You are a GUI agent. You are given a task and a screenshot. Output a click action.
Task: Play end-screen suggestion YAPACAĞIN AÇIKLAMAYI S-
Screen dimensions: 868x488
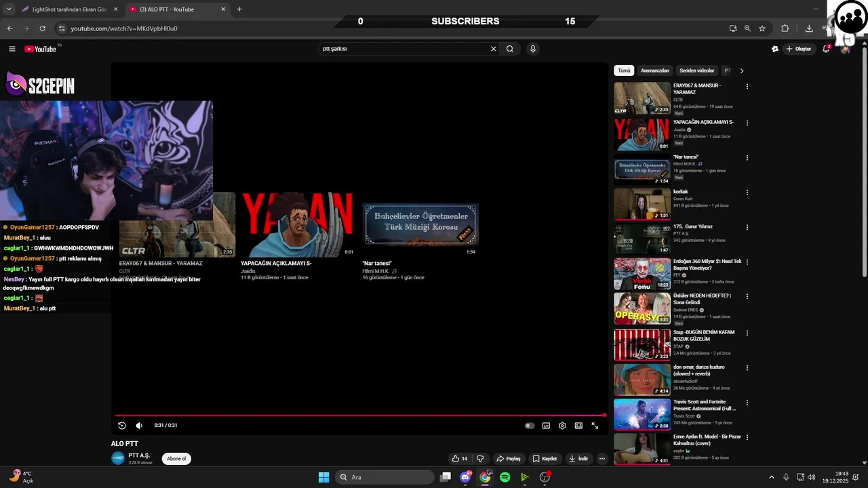pos(297,224)
